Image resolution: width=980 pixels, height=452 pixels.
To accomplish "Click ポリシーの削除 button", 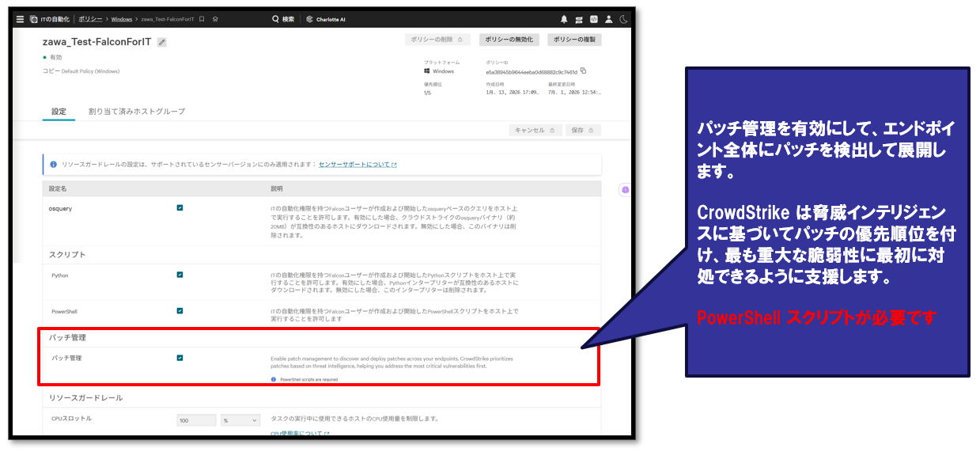I will [438, 40].
